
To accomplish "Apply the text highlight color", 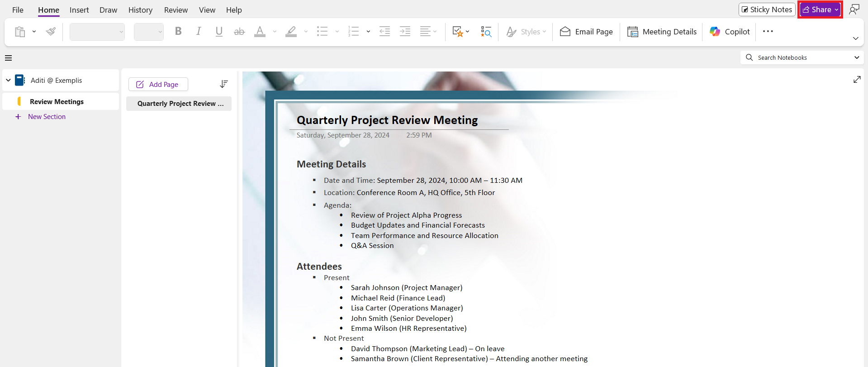I will coord(291,31).
